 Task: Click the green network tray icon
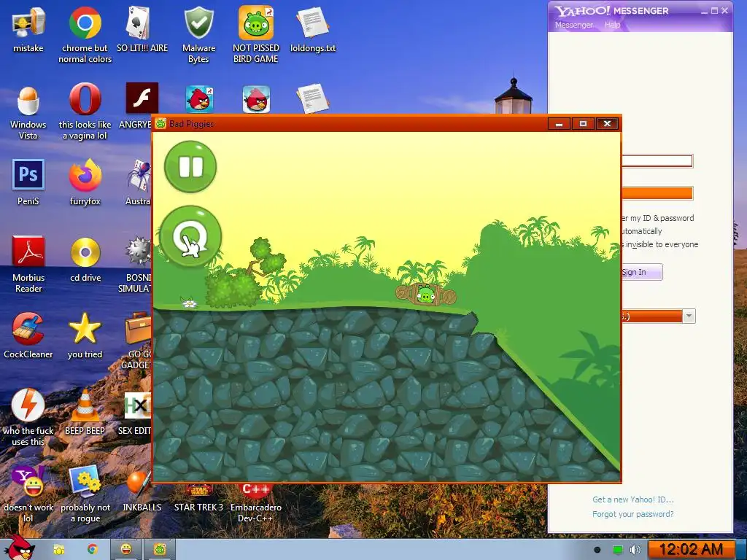click(617, 550)
